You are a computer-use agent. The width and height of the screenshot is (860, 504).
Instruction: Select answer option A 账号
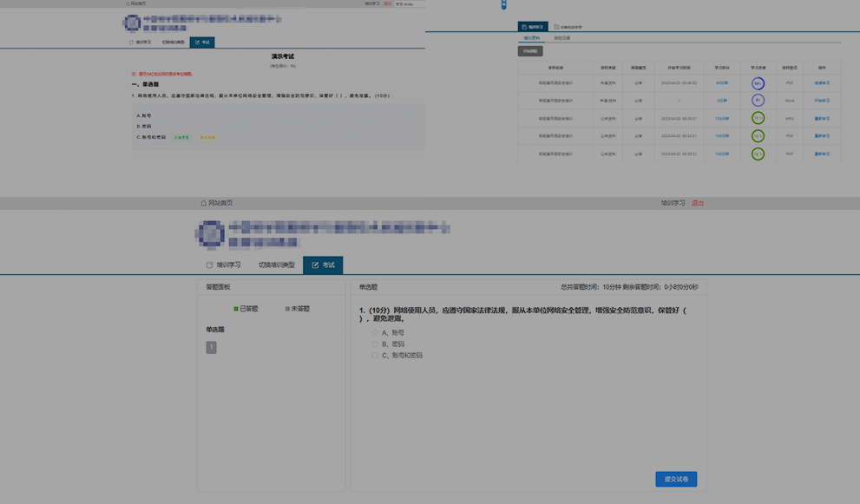[x=375, y=332]
